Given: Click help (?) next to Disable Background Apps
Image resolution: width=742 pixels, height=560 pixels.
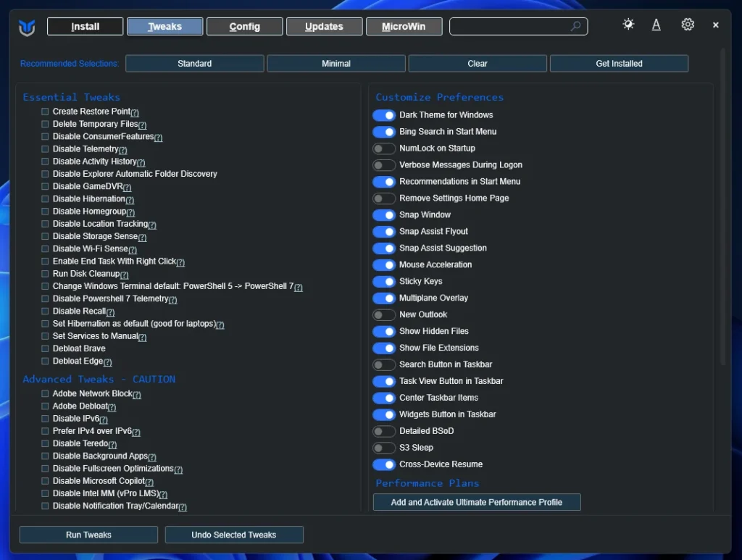Looking at the screenshot, I should [152, 457].
